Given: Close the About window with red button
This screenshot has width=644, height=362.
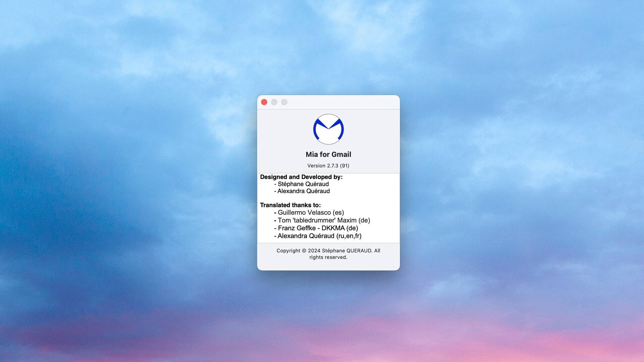Looking at the screenshot, I should tap(264, 102).
